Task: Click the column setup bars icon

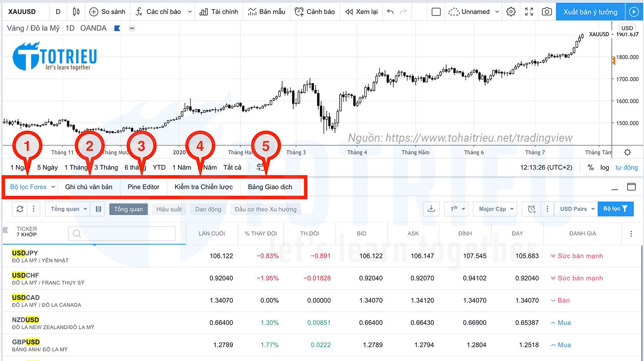Action: (x=98, y=209)
